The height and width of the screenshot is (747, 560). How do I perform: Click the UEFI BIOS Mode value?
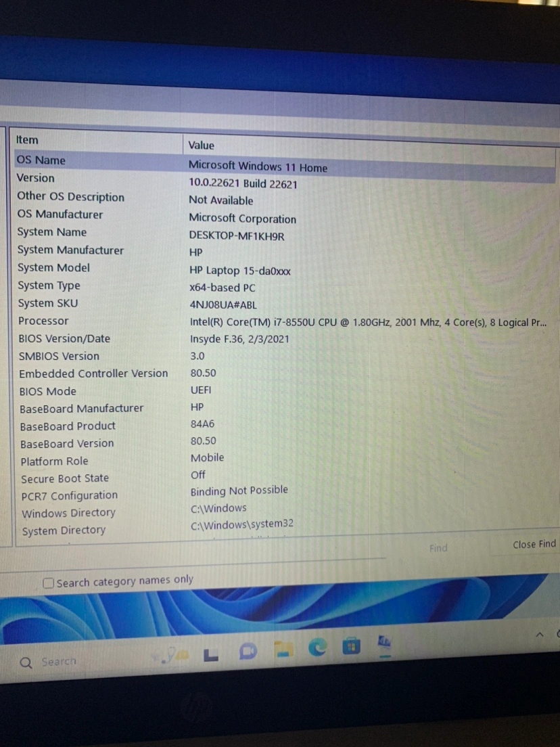click(201, 390)
